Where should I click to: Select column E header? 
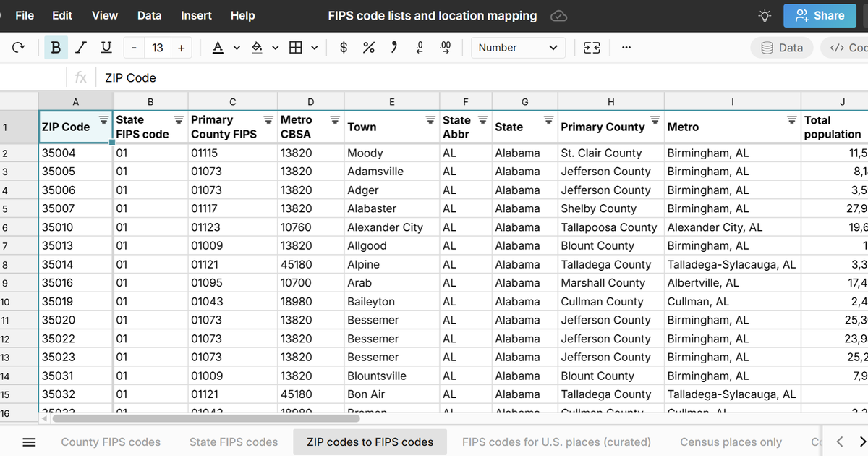[392, 102]
